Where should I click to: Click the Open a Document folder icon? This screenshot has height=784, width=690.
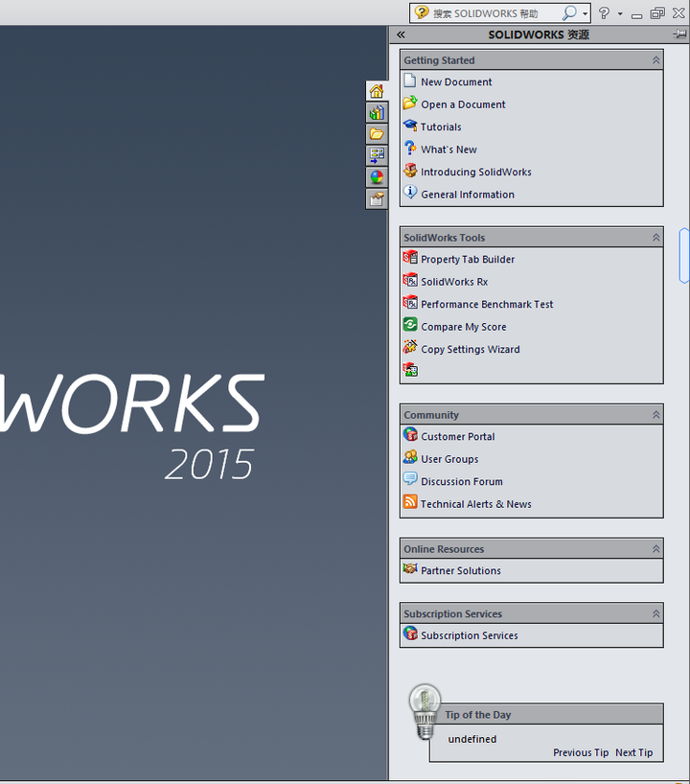[x=410, y=103]
